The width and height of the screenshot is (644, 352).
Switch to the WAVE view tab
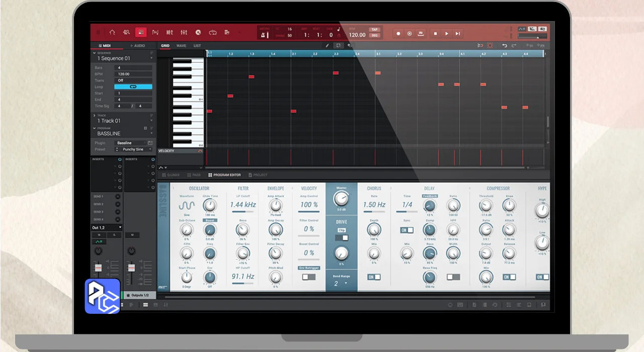click(181, 46)
